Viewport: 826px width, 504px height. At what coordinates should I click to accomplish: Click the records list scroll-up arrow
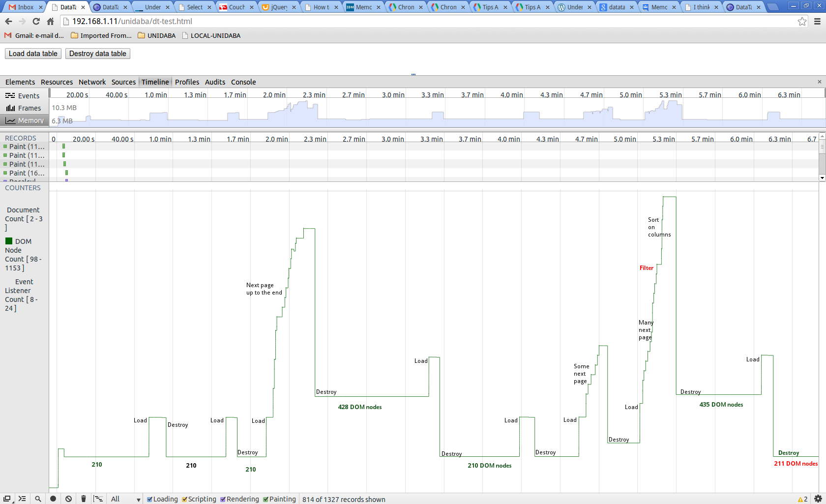click(822, 137)
